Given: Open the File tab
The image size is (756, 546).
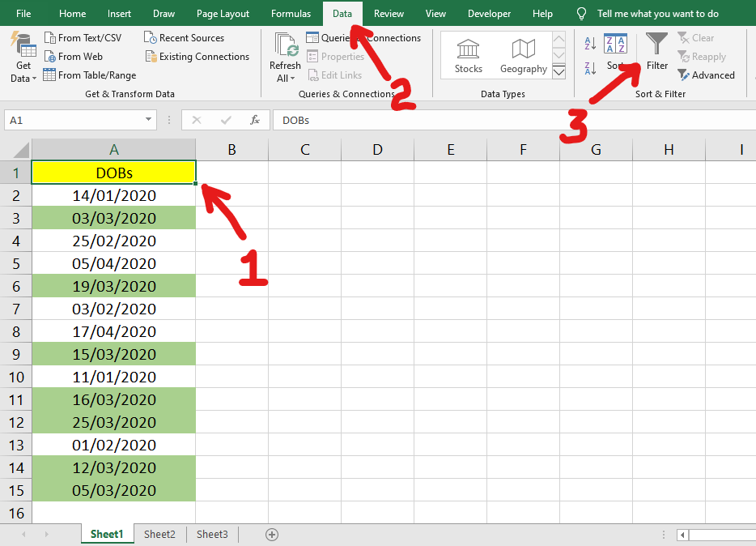Looking at the screenshot, I should tap(23, 14).
